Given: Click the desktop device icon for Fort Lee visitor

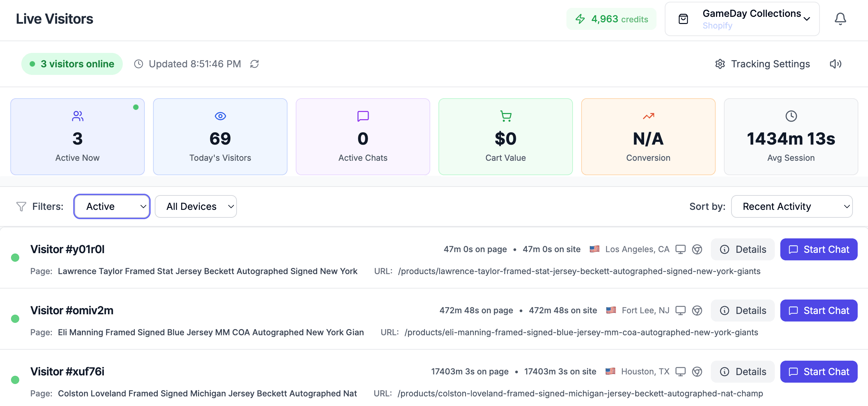Looking at the screenshot, I should click(x=680, y=311).
